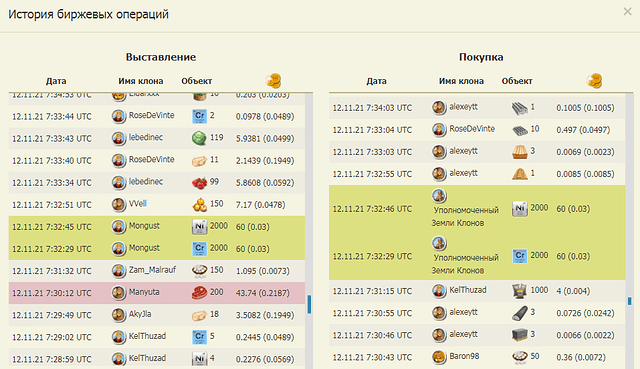Image resolution: width=640 pixels, height=369 pixels.
Task: Open KelThuzad profile in purchase 7:31:15 row
Action: click(x=468, y=290)
